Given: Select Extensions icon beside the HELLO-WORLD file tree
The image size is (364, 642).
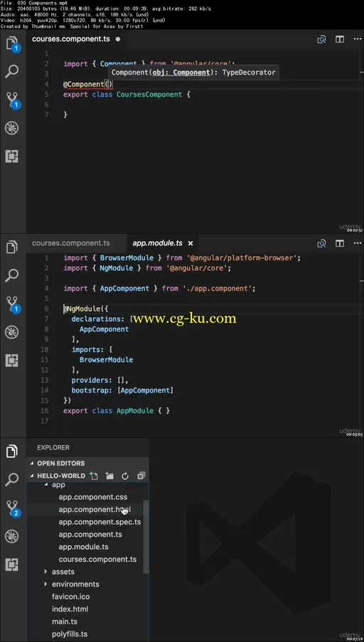Looking at the screenshot, I should [11, 565].
